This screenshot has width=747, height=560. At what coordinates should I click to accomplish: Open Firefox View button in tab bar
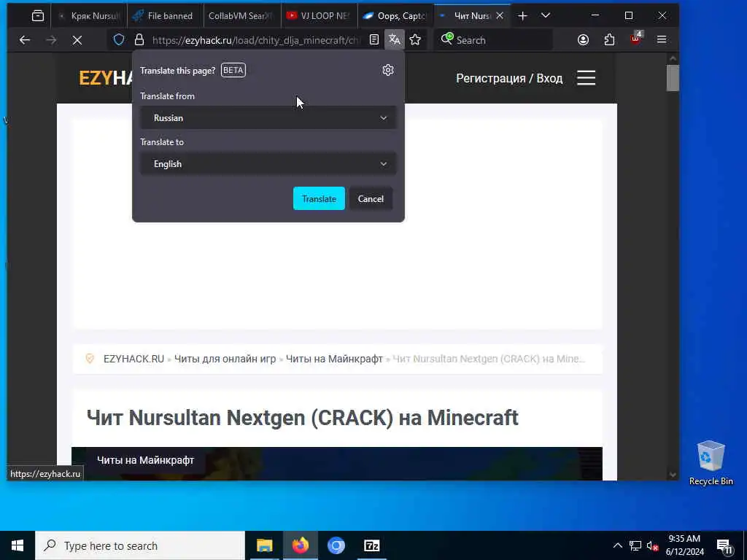38,16
